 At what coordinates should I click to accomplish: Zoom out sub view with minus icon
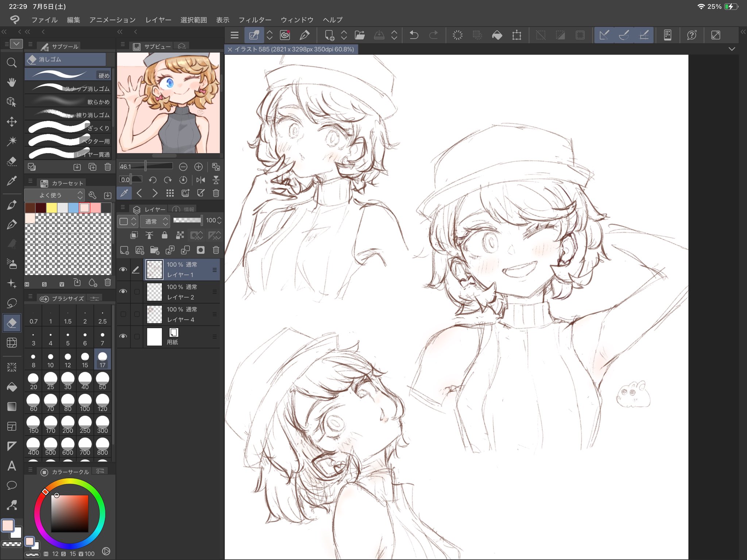click(183, 167)
